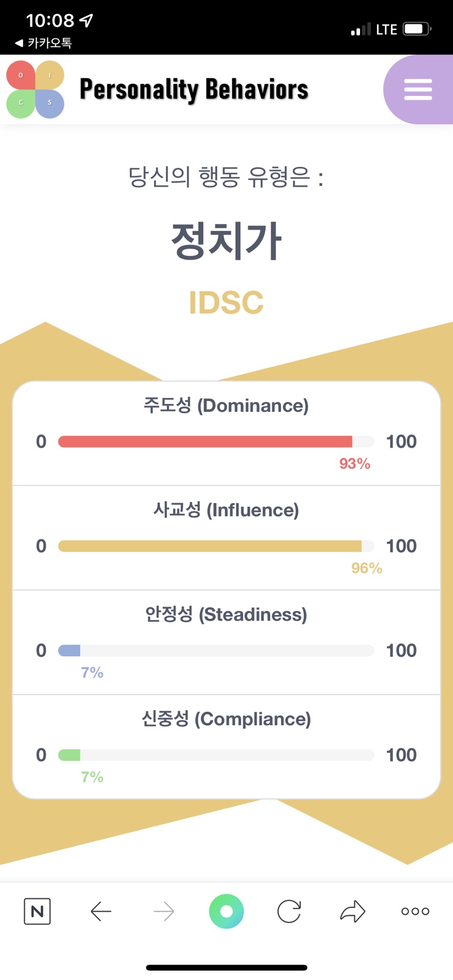This screenshot has height=980, width=453.
Task: Share the page via share arrow
Action: click(x=353, y=911)
